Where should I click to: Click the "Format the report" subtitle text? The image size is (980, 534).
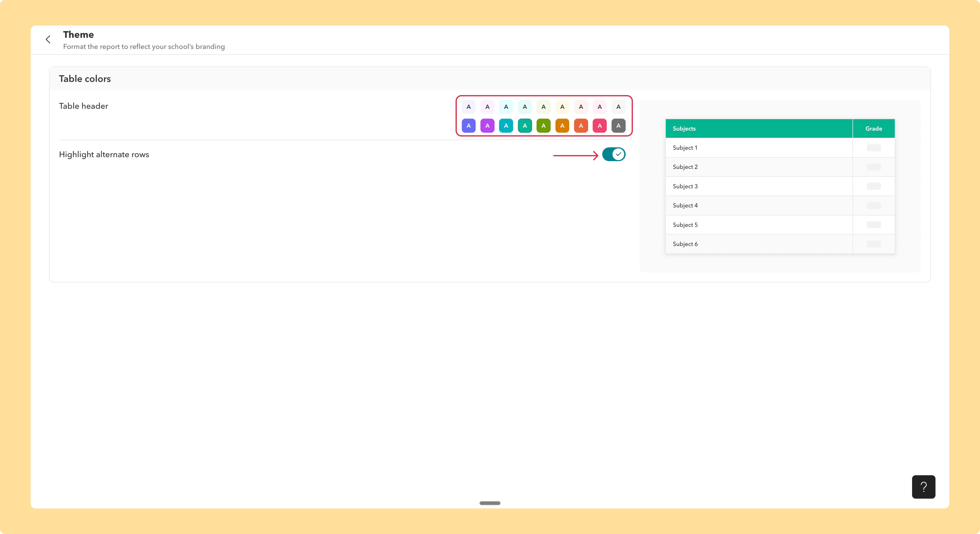coord(144,46)
